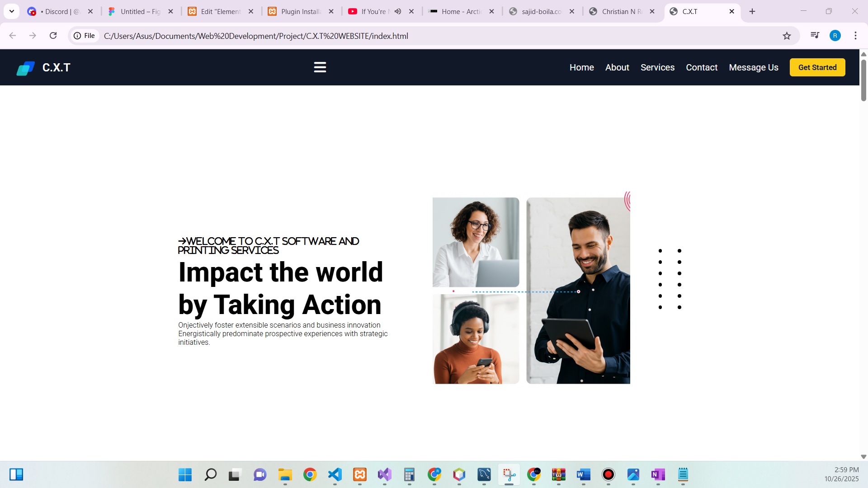Viewport: 868px width, 488px height.
Task: Open the clock and date in taskbar
Action: point(841,474)
